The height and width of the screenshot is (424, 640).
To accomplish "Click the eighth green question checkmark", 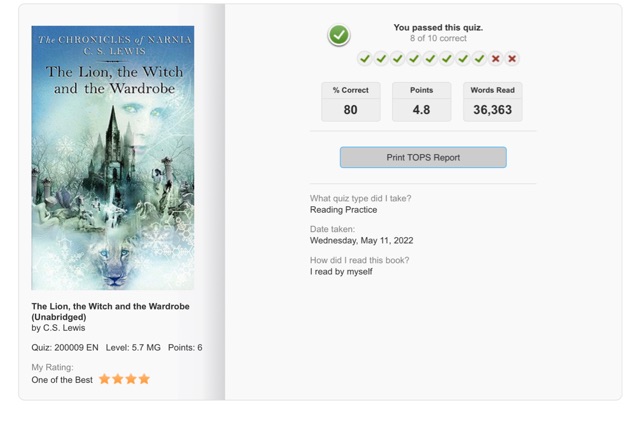I will 479,59.
